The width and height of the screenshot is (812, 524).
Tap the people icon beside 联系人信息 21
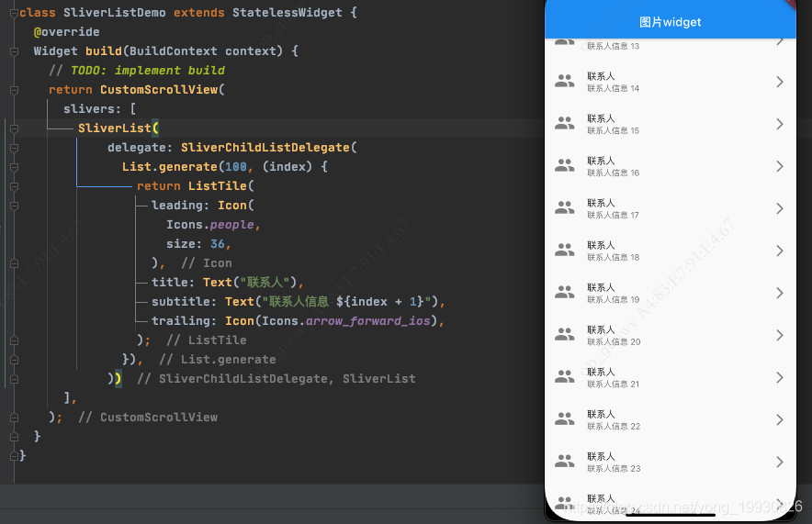(x=565, y=377)
